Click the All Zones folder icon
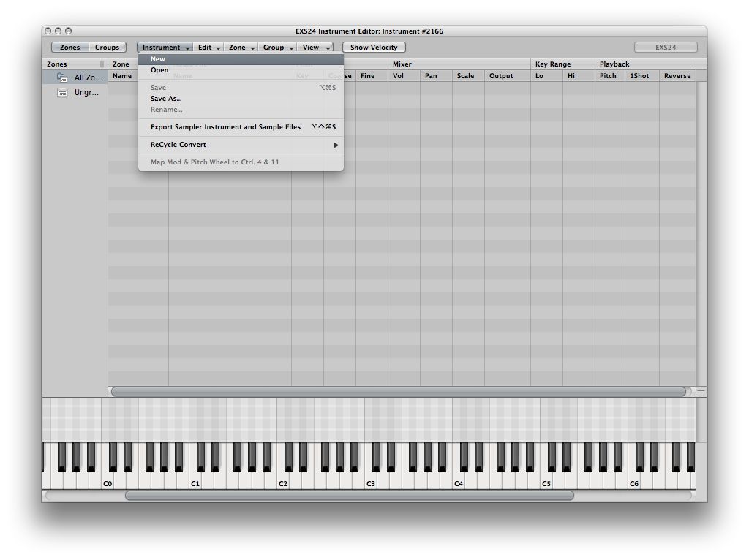The image size is (749, 560). (x=62, y=77)
